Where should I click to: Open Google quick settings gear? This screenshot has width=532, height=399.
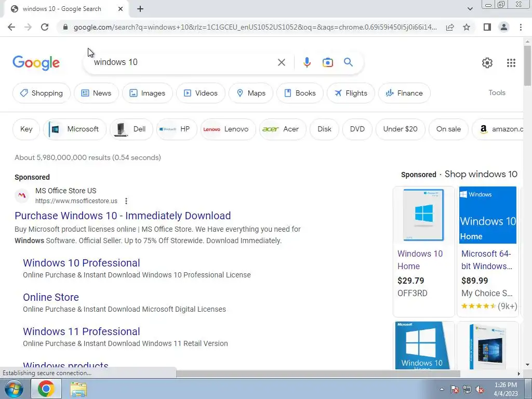[487, 63]
